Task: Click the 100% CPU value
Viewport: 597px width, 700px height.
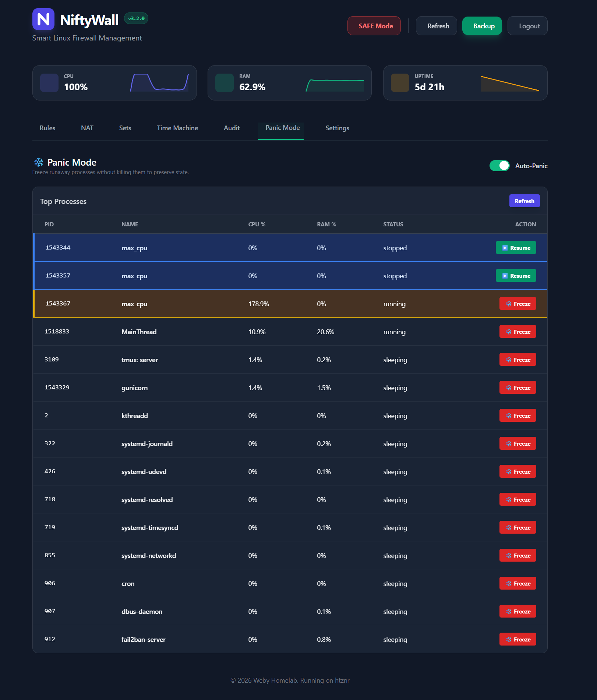Action: (76, 87)
